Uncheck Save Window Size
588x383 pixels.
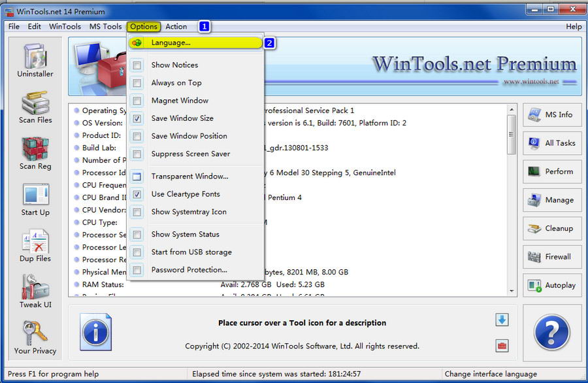pos(137,118)
